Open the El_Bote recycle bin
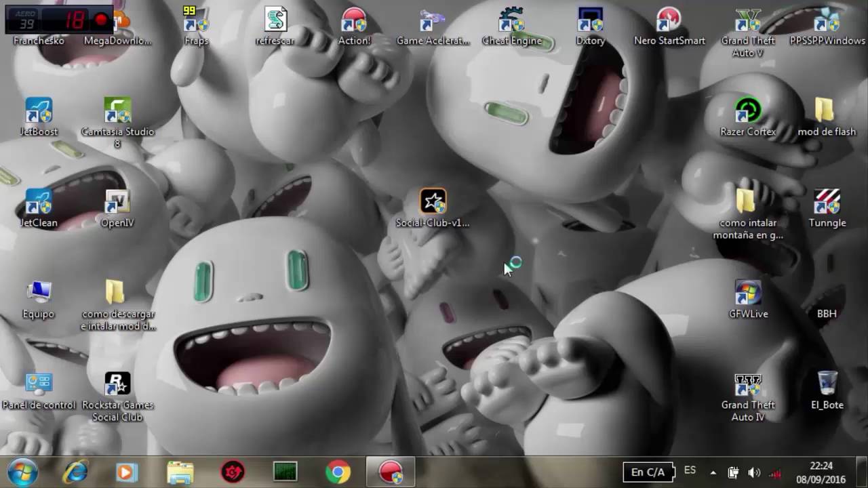Image resolution: width=868 pixels, height=488 pixels. (827, 390)
